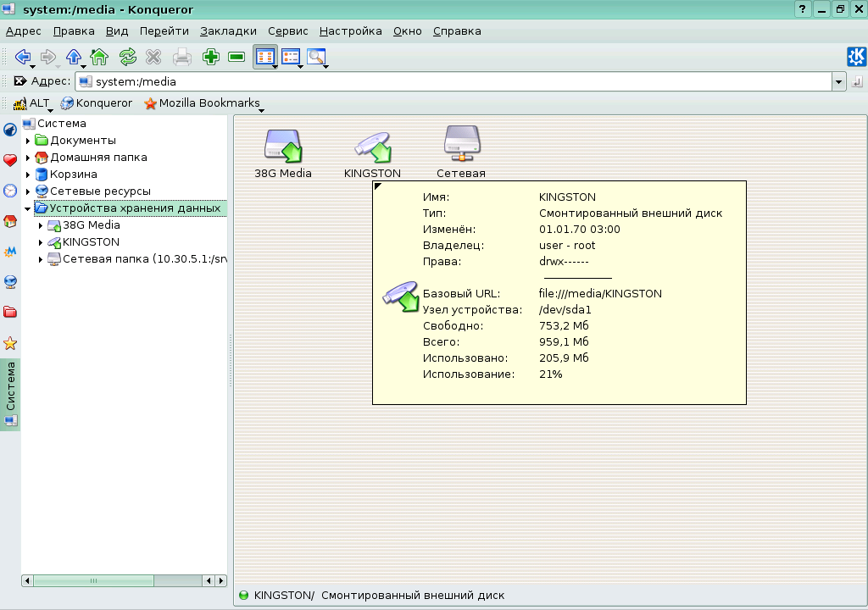Open the history panel via the clock icon

[x=9, y=191]
